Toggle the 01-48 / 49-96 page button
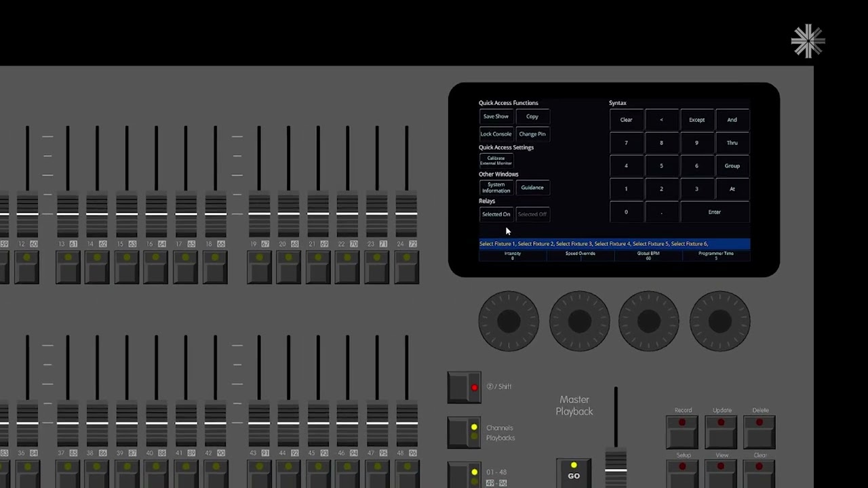Viewport: 868px width, 488px height. coord(465,475)
